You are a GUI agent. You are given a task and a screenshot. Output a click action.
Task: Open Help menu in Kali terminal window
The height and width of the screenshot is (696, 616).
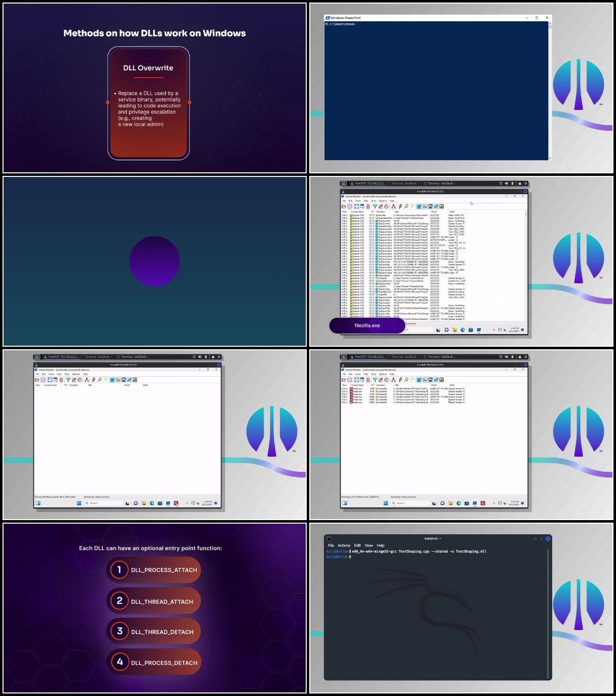pos(381,545)
